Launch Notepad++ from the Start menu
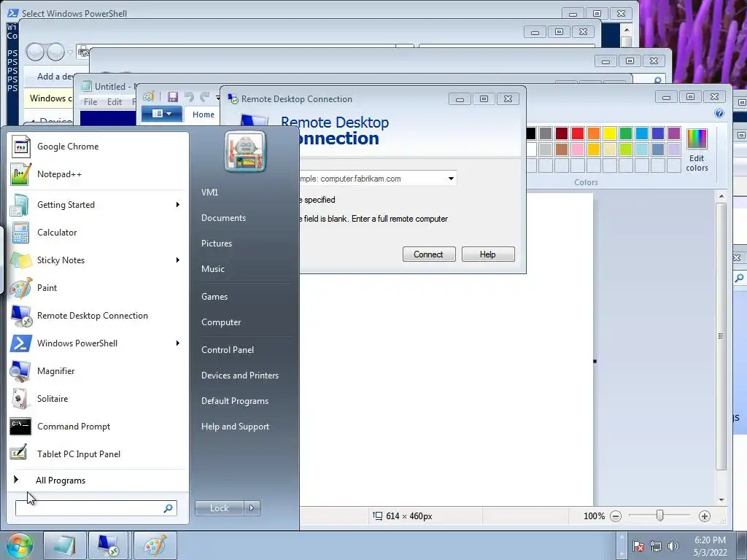Image resolution: width=747 pixels, height=560 pixels. tap(98, 174)
